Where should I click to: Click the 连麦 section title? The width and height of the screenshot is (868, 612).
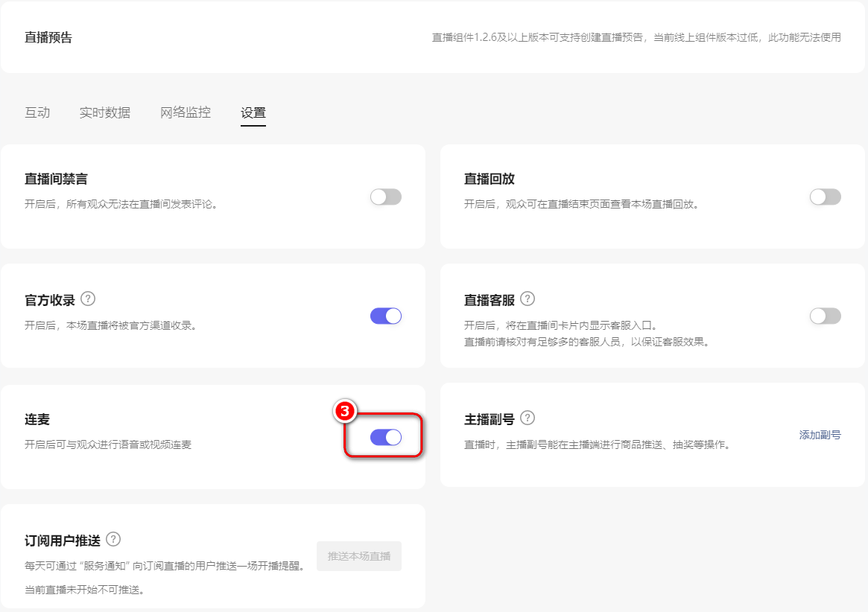(37, 420)
